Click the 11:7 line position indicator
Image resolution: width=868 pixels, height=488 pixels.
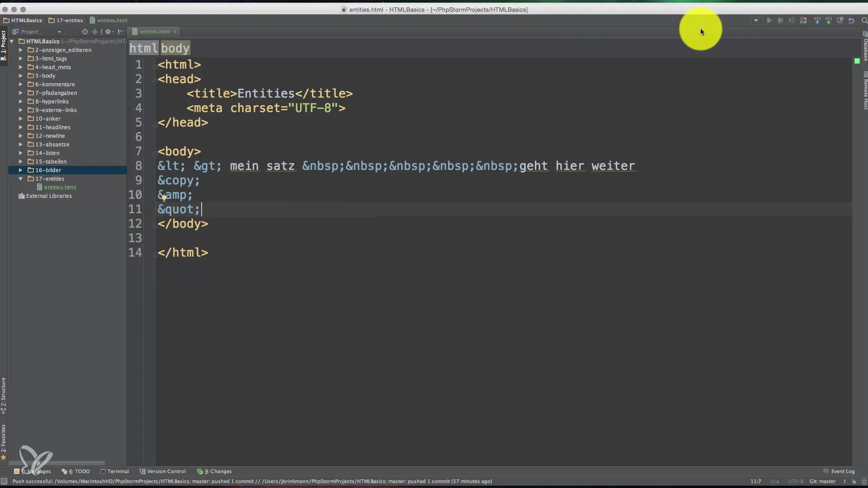click(755, 482)
